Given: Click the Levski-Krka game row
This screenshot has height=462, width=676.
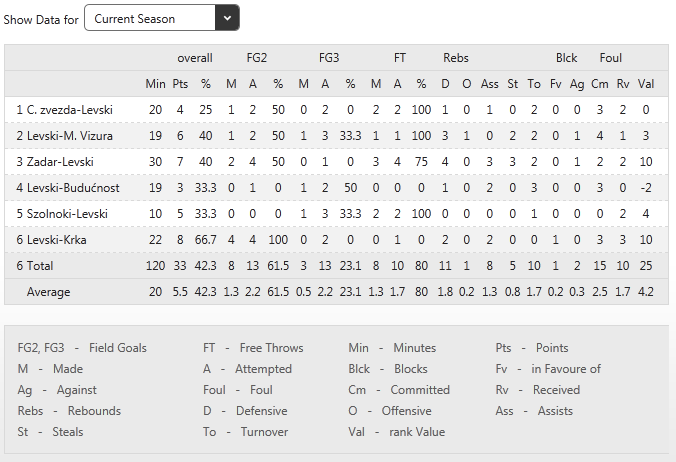Looking at the screenshot, I should pyautogui.click(x=336, y=240).
